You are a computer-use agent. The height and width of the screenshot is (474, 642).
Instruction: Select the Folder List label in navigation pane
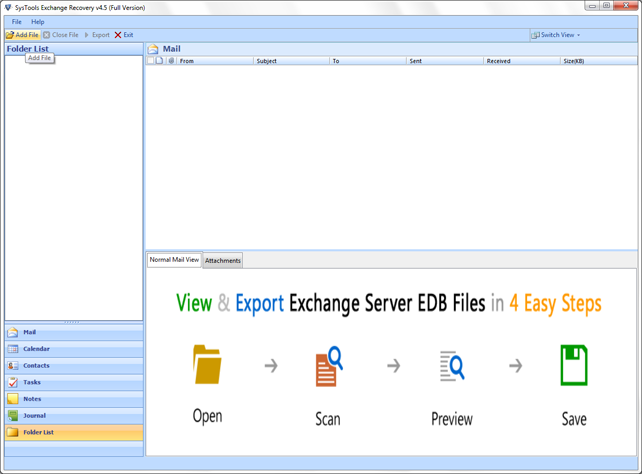[38, 433]
